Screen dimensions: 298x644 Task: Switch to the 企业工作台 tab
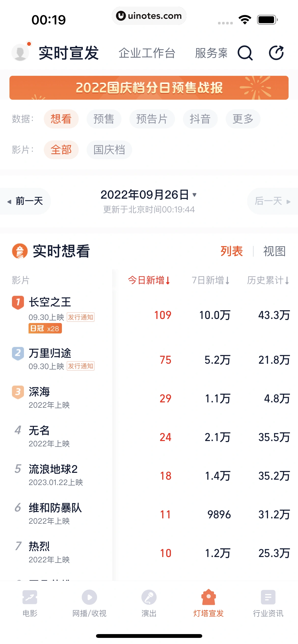coord(147,53)
